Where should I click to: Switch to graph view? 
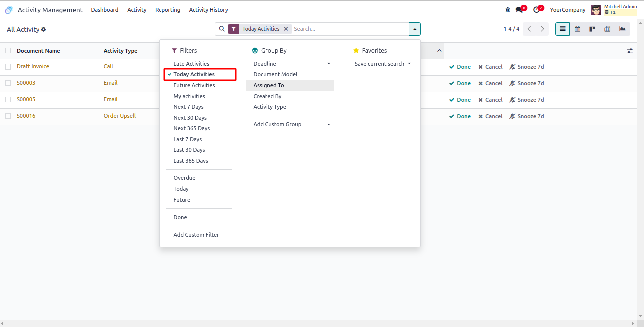[x=622, y=29]
